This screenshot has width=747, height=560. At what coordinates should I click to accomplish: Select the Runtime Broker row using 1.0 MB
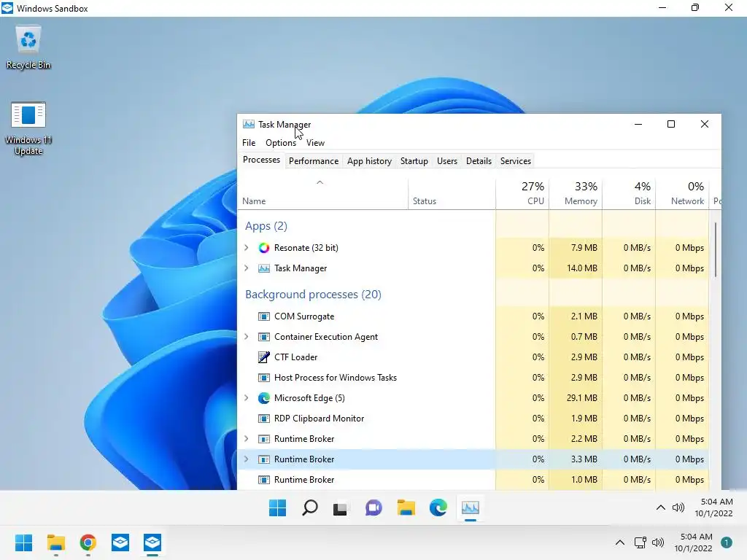(x=473, y=480)
